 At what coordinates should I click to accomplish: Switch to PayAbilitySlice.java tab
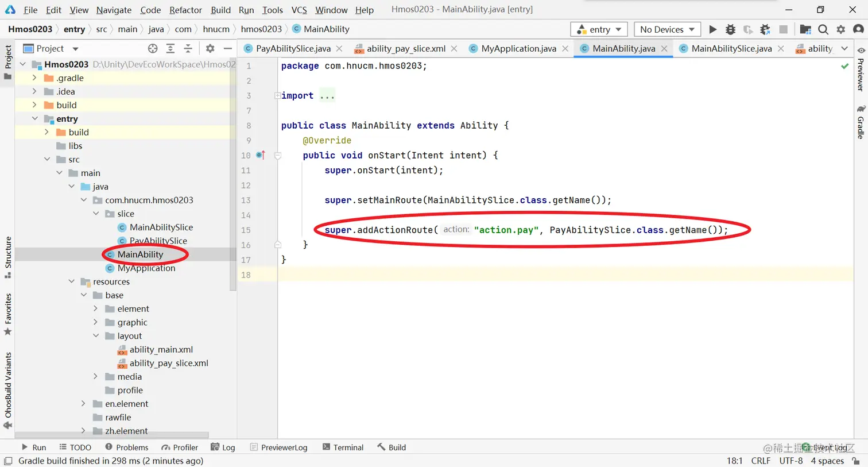click(293, 48)
